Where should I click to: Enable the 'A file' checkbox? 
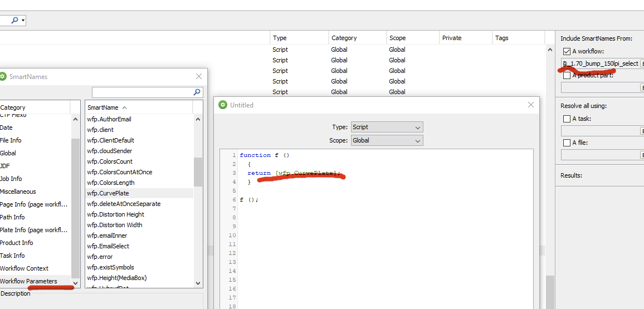pyautogui.click(x=567, y=143)
